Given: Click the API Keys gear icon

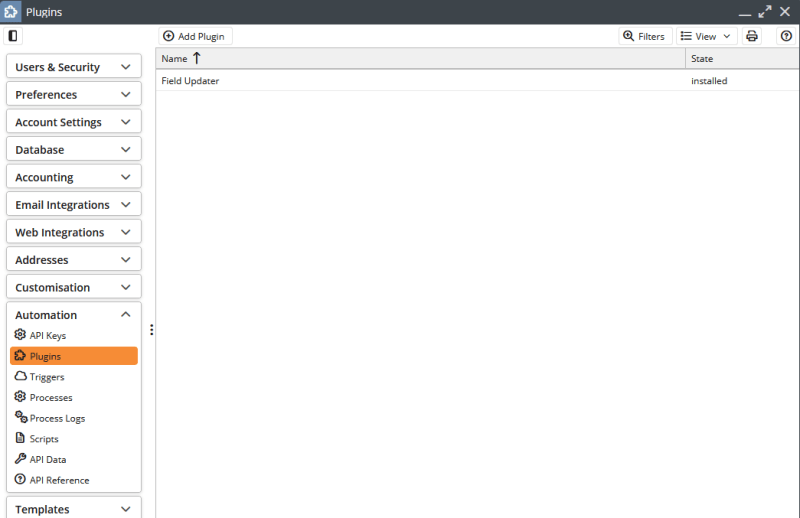Looking at the screenshot, I should 20,335.
